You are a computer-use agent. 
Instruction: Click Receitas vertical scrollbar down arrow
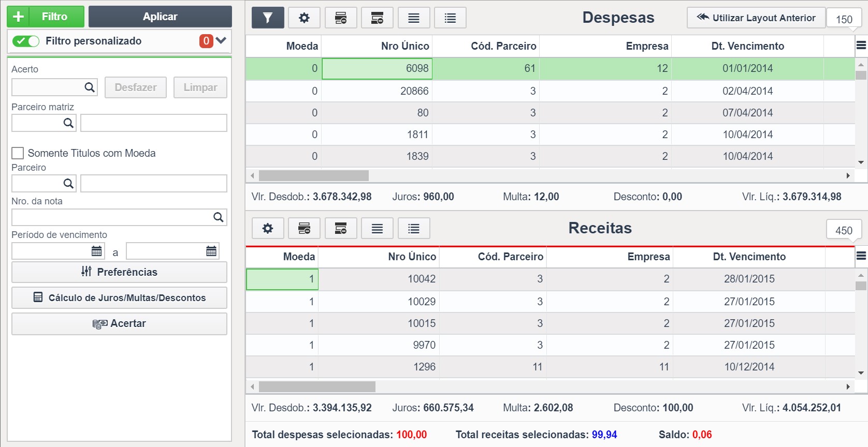tap(861, 373)
